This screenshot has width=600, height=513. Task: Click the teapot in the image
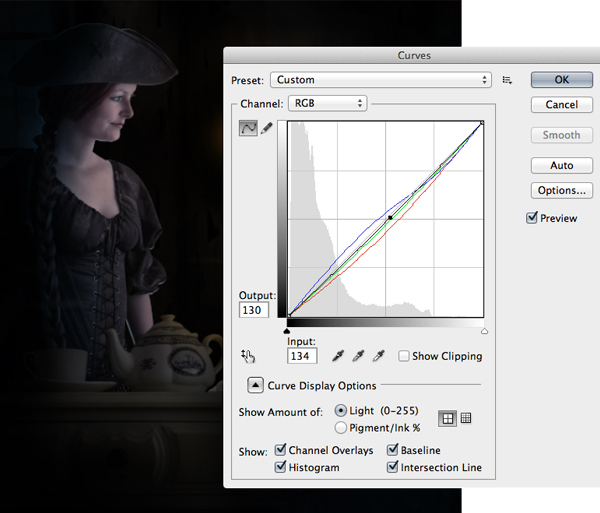coord(165,355)
